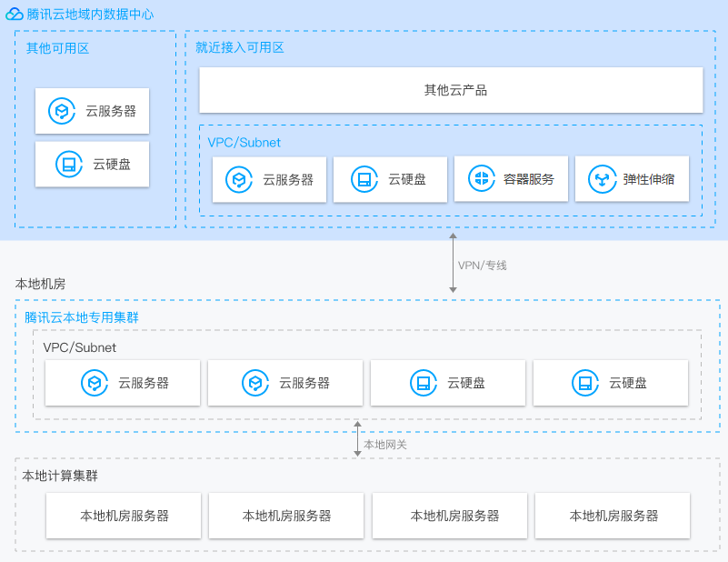Select the 本地网关 label
Screen dimensions: 728x562
point(385,445)
